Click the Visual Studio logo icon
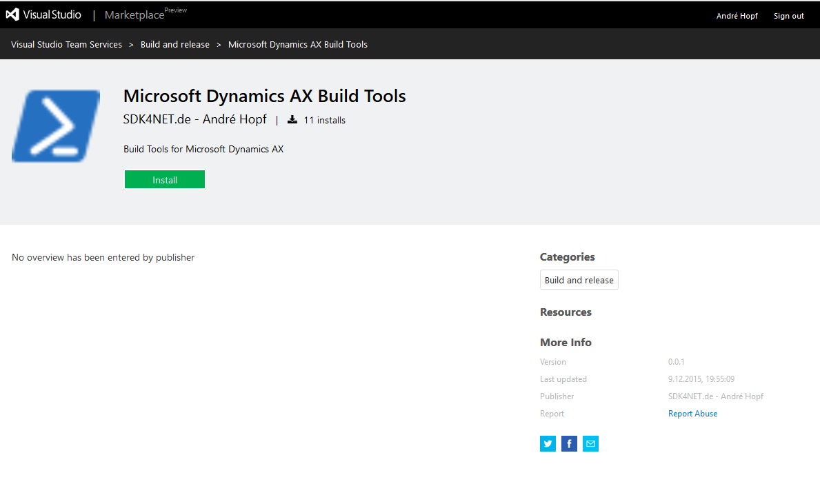Screen dimensions: 820x504 (12, 14)
